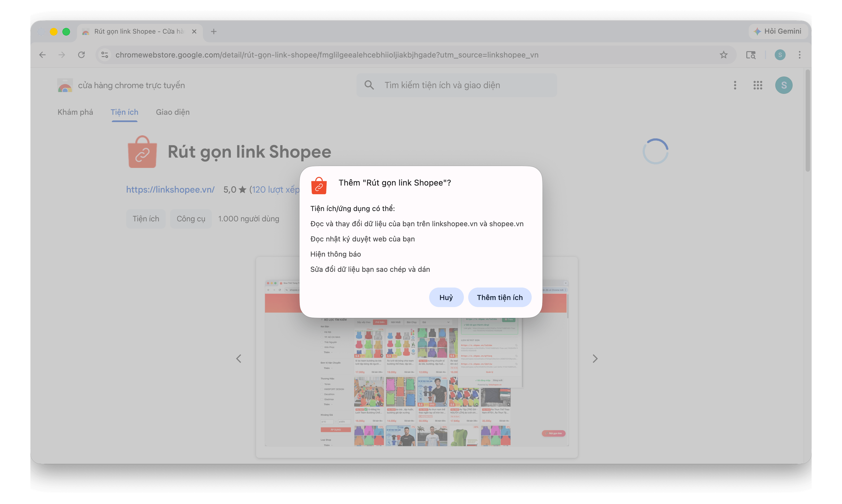Switch to Giao diện tab

(x=173, y=112)
